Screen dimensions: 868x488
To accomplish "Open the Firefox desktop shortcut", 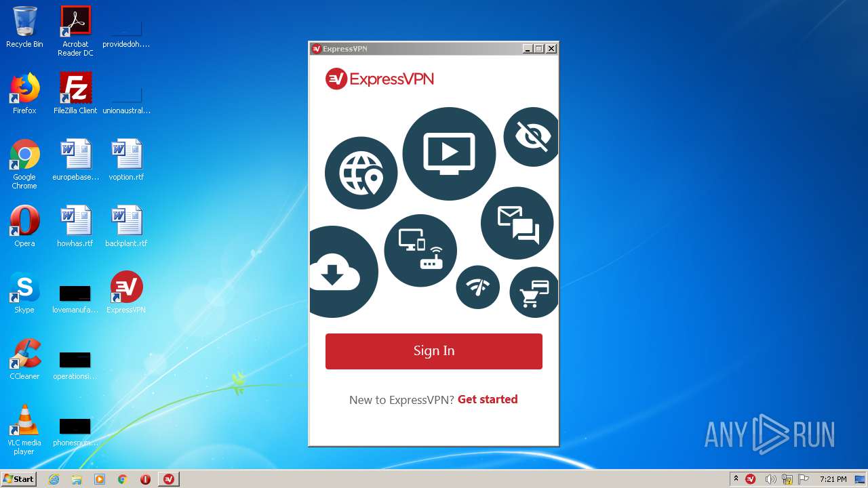I will 24,94.
